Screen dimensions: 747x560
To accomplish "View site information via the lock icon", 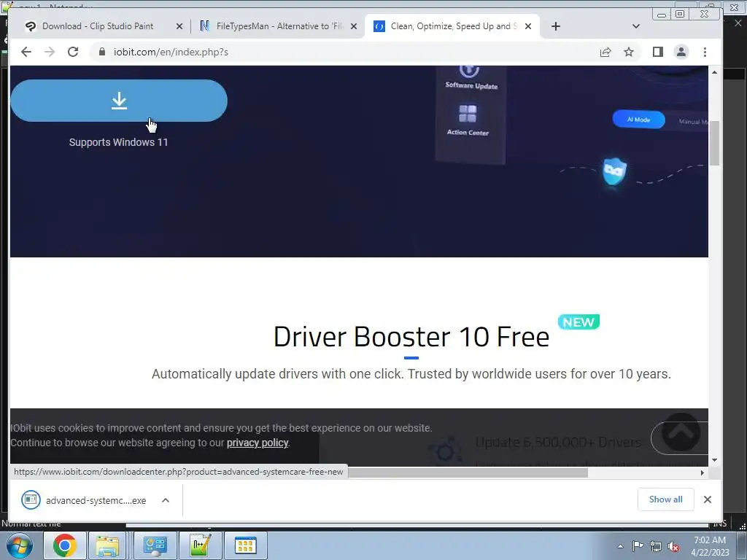I will coord(102,52).
